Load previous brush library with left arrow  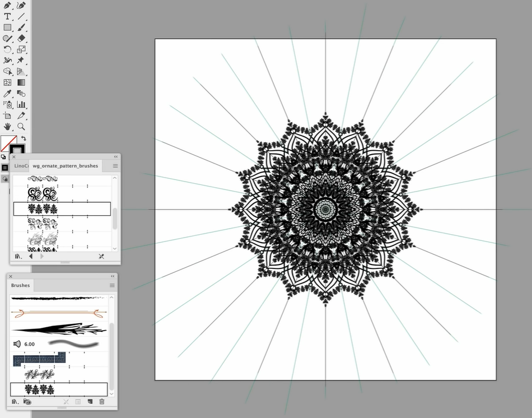30,256
